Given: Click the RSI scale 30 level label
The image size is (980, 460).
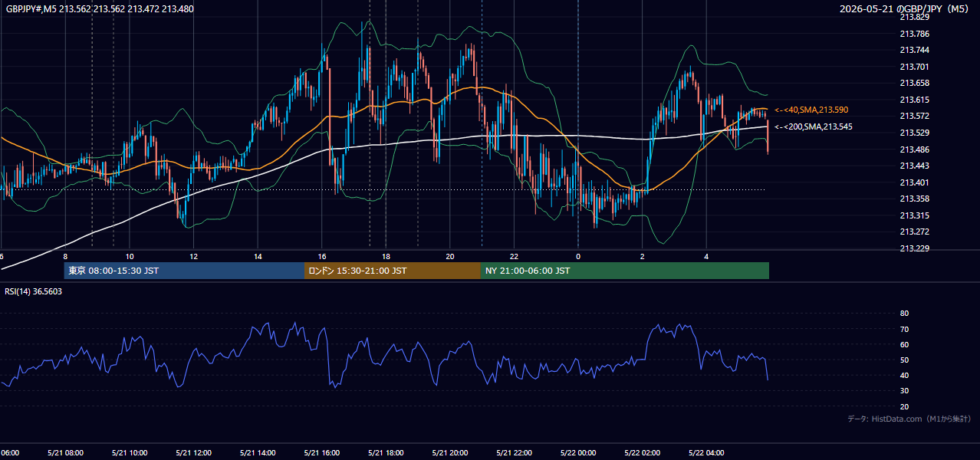Looking at the screenshot, I should [904, 391].
